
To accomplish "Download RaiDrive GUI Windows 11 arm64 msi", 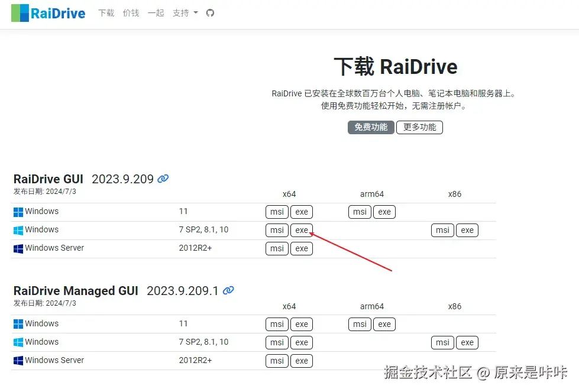I will [360, 212].
